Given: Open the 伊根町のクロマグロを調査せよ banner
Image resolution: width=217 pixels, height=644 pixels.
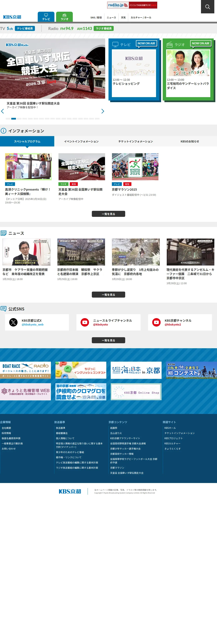Looking at the screenshot, I should [x=81, y=392].
